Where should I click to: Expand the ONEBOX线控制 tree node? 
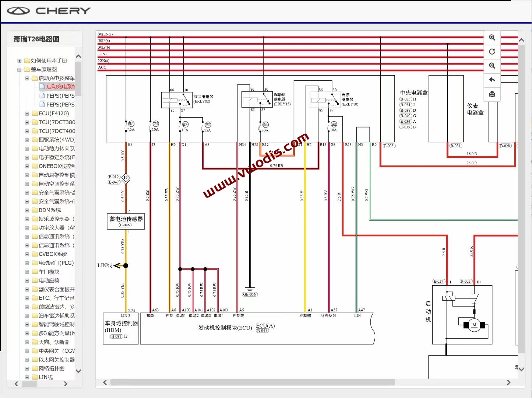[x=27, y=167]
